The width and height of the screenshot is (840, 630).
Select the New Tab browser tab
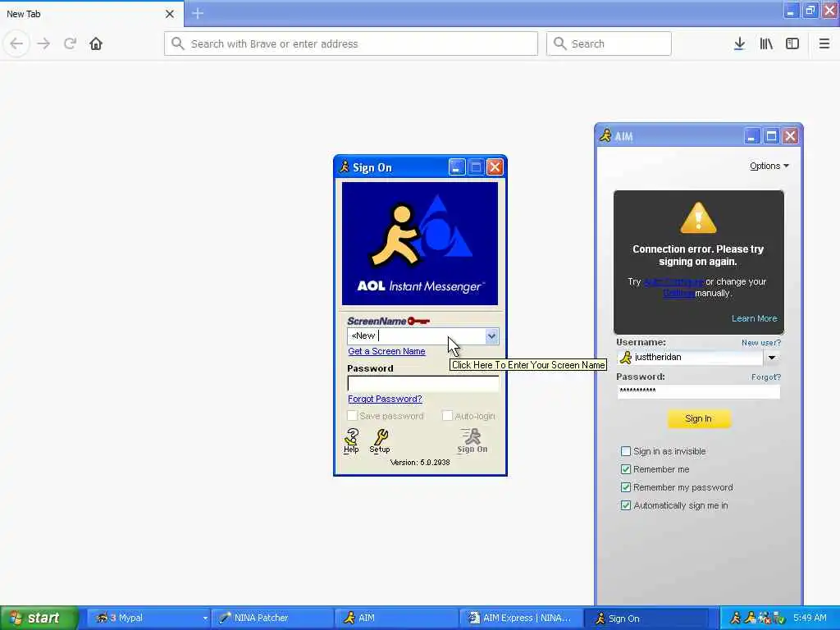click(92, 14)
